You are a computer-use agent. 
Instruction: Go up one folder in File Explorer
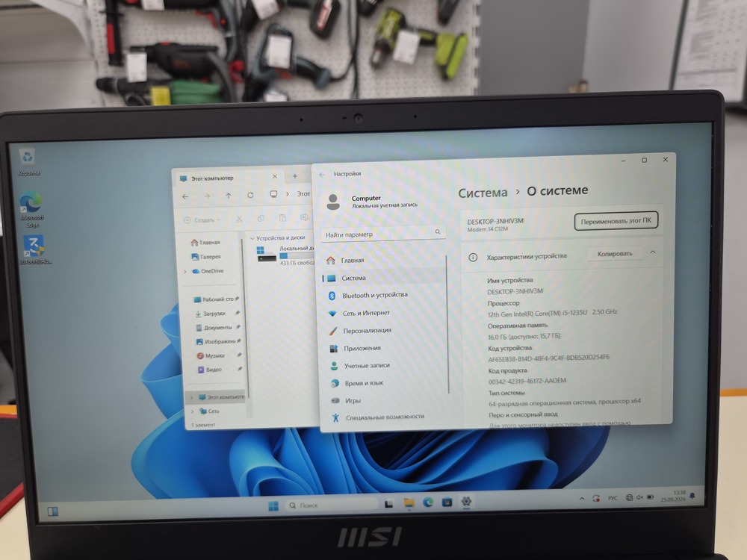(x=229, y=196)
